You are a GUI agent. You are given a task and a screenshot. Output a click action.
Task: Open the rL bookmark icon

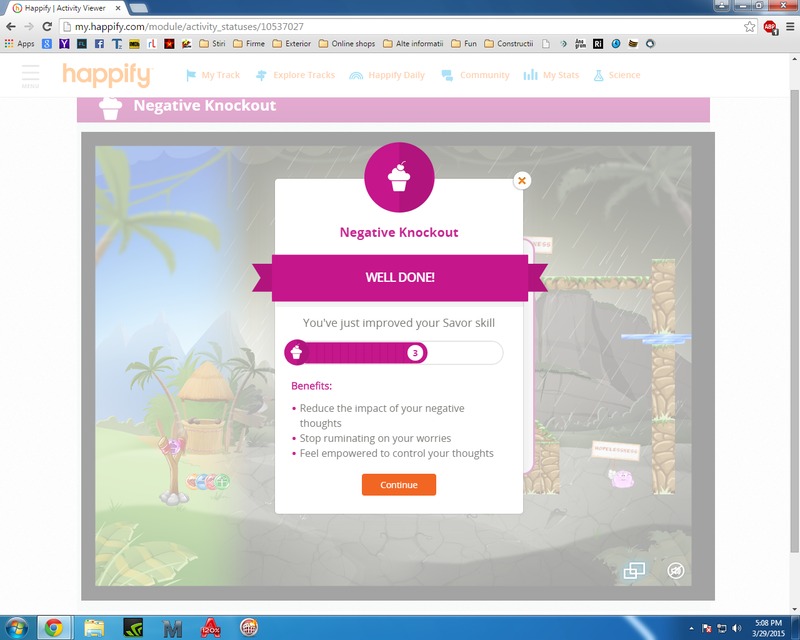coord(152,44)
